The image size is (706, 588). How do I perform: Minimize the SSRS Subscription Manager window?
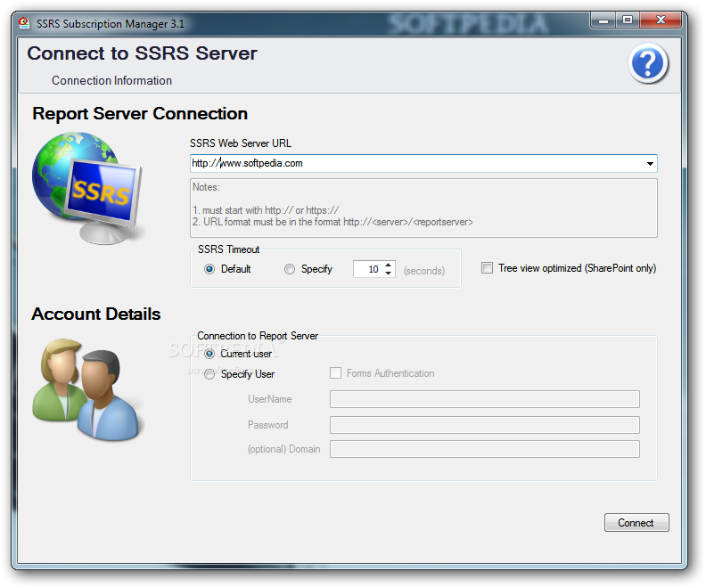603,20
